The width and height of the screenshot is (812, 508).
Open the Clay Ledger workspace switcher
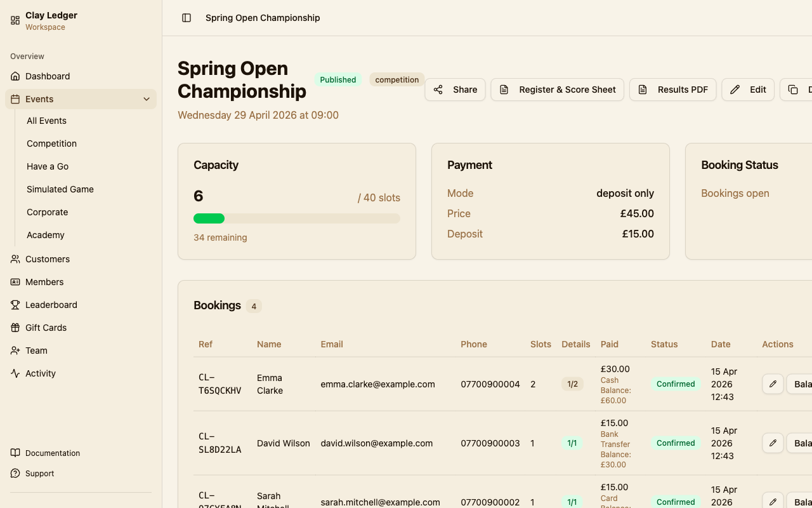(81, 20)
